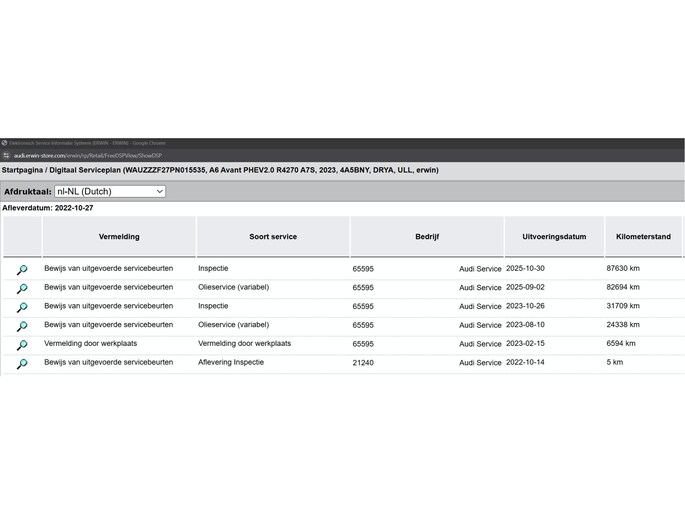Open the Afdruktaal language dropdown

[x=110, y=191]
